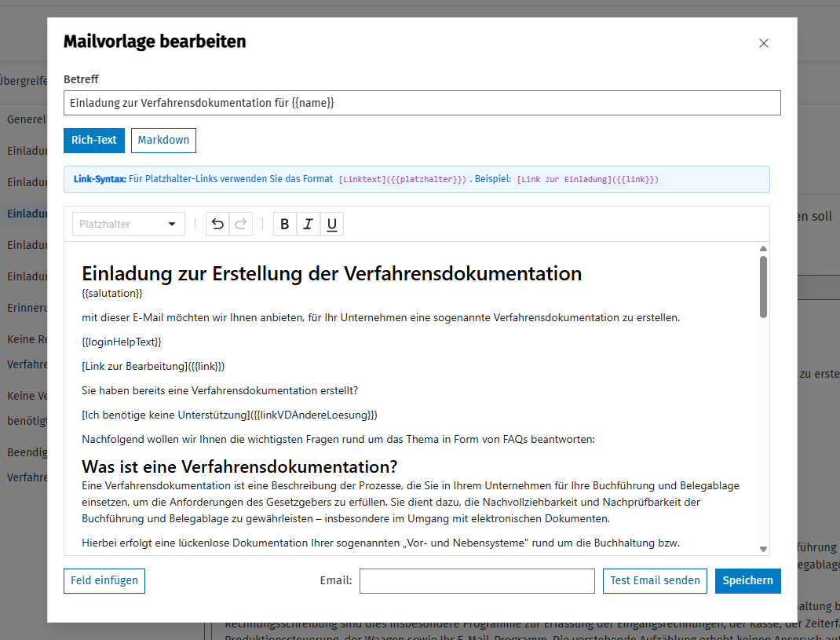
Task: Click the line starting 'mit dieser E-Mail möchten'
Action: click(x=381, y=318)
